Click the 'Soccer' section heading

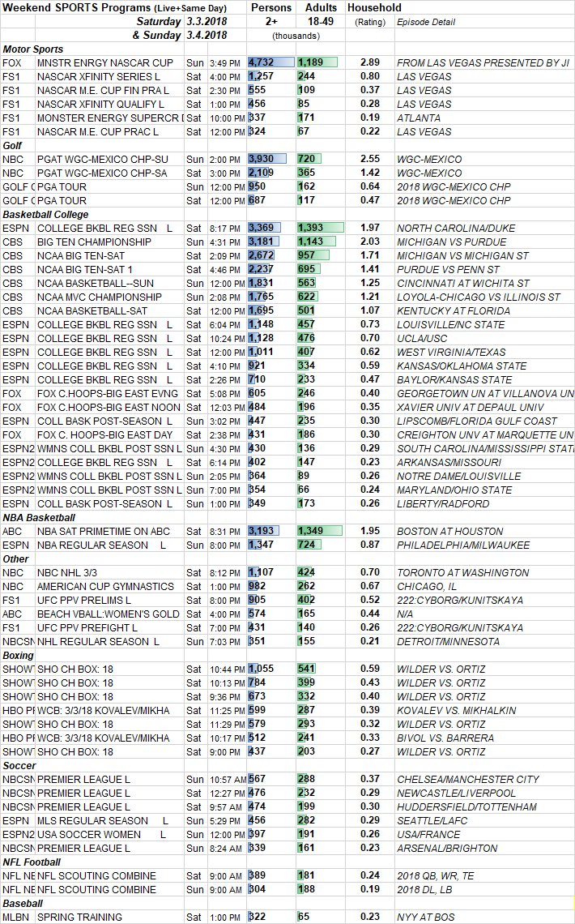19,765
